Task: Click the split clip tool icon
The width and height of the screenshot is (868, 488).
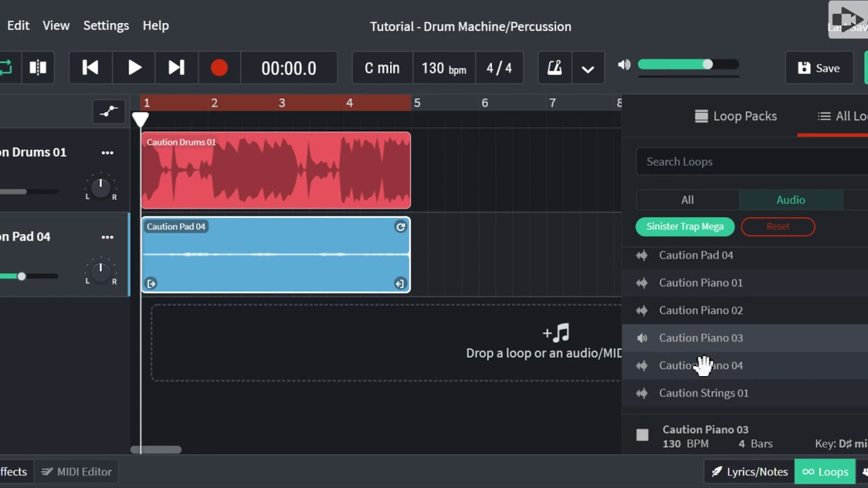Action: [x=38, y=68]
